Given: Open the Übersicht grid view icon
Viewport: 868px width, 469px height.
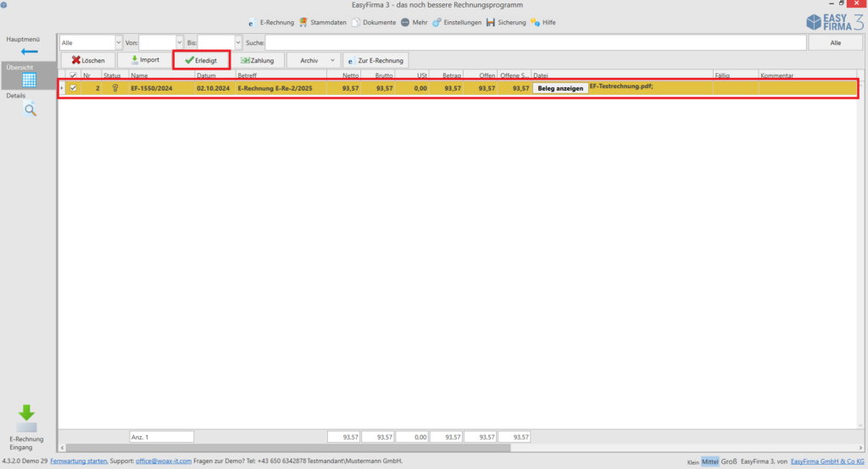Looking at the screenshot, I should tap(29, 81).
